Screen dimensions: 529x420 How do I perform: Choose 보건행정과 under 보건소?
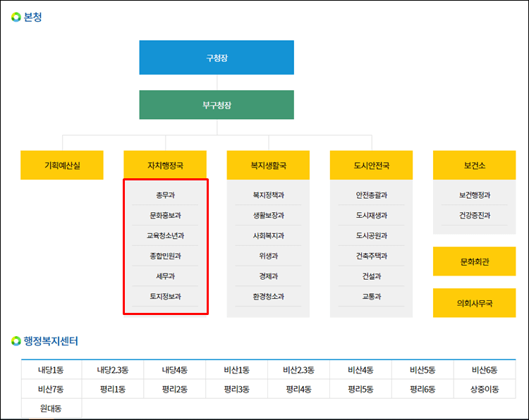click(475, 195)
